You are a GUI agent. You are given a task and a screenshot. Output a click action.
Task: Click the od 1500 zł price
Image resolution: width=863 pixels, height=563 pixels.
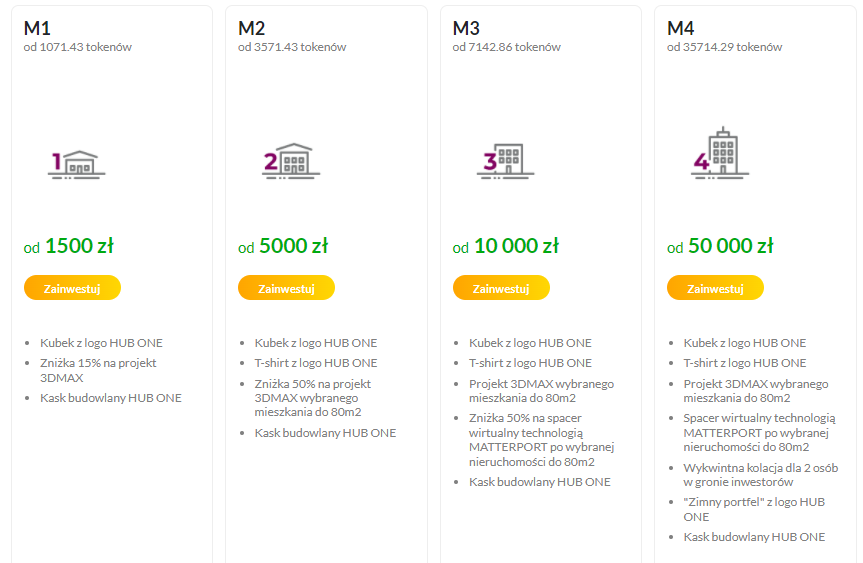tap(69, 246)
